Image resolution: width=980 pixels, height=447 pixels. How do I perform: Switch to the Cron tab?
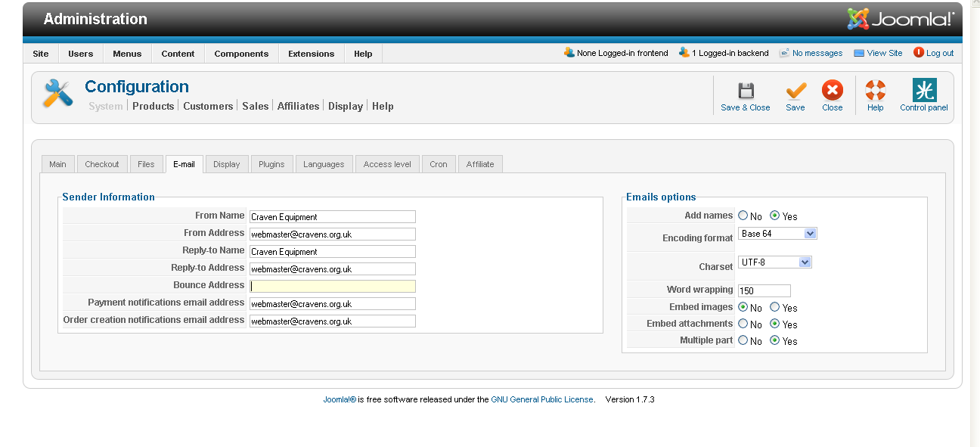click(439, 164)
